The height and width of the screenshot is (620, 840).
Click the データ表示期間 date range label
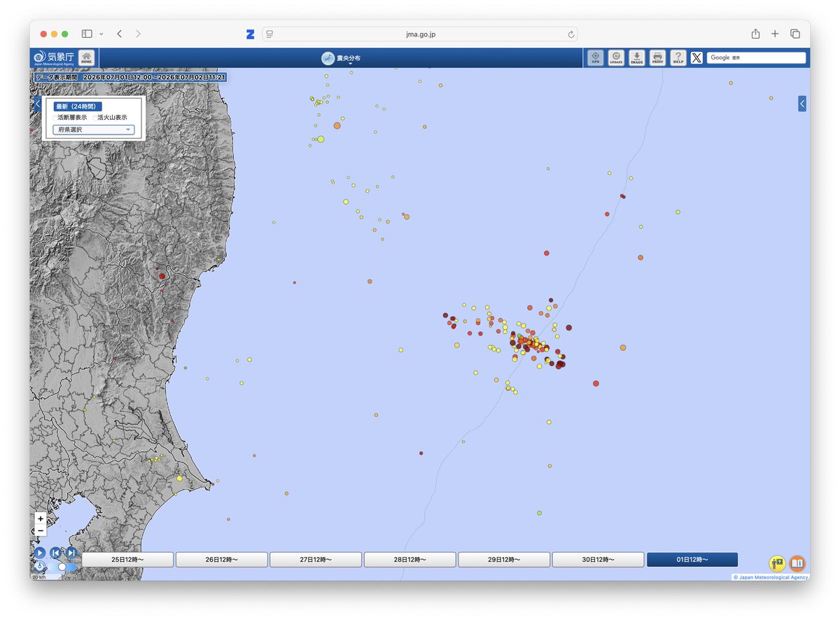tap(130, 77)
